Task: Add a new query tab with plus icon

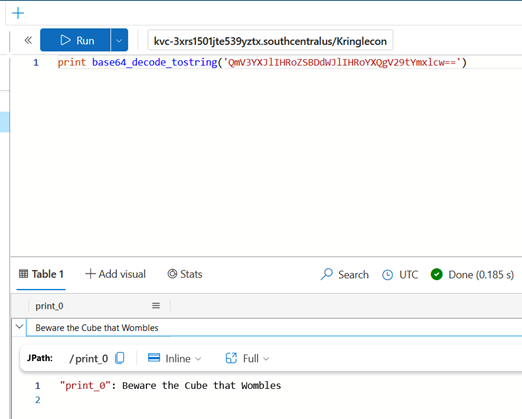Action: (18, 13)
